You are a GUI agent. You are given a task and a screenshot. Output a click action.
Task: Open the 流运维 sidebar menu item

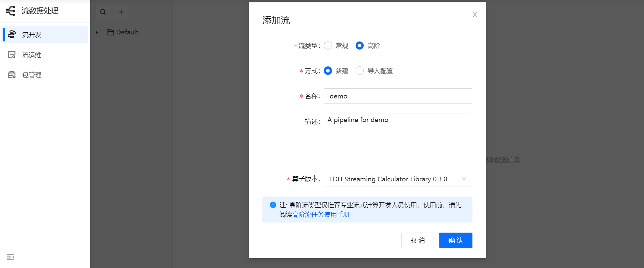click(45, 55)
